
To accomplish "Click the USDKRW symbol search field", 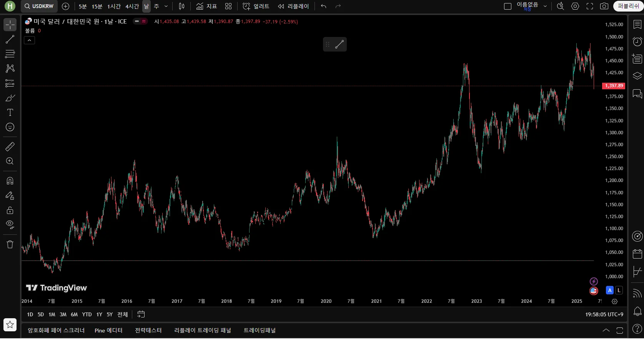I will click(x=39, y=6).
